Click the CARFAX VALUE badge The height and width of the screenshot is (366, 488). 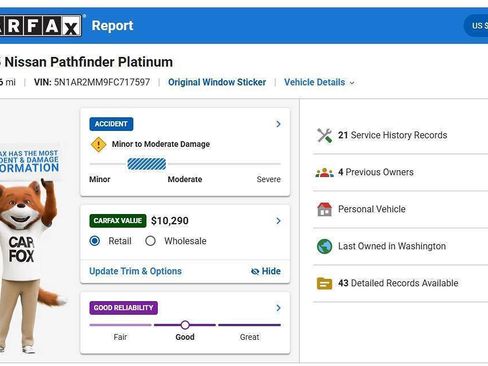(x=118, y=221)
